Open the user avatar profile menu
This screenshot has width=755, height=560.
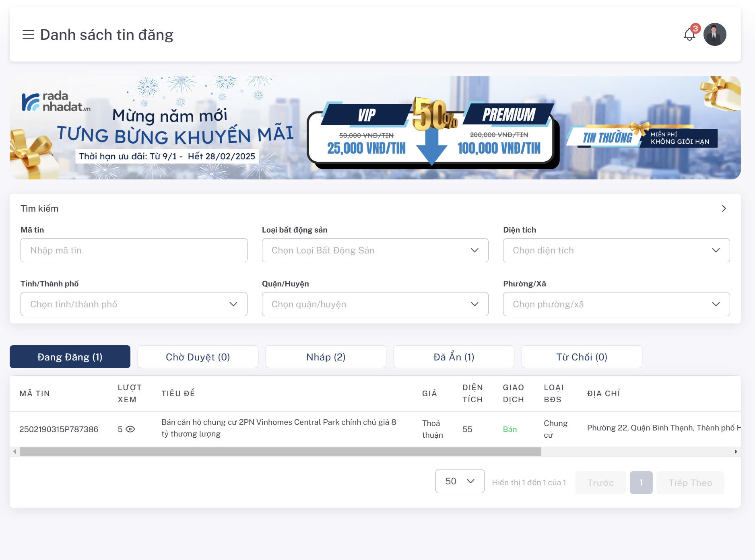[x=715, y=35]
